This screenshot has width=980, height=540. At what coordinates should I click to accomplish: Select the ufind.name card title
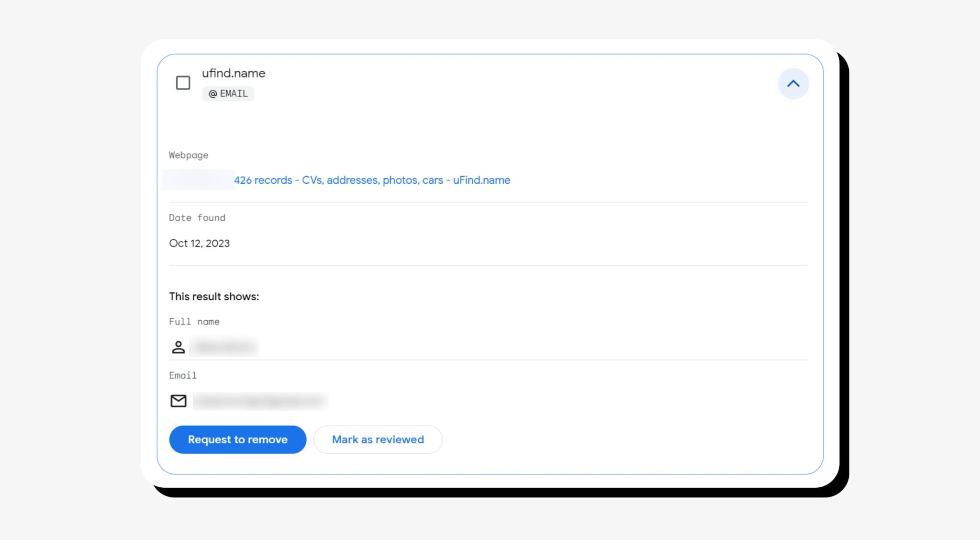pos(234,73)
